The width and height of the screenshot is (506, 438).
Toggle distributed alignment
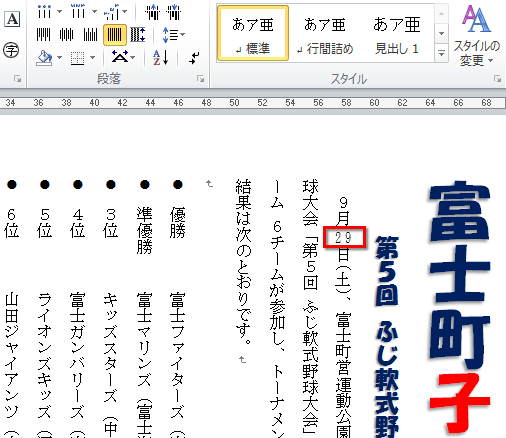click(138, 35)
